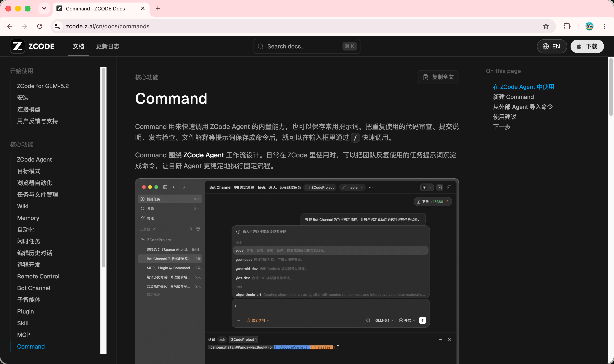Open the Chrome extensions puzzle menu

567,26
